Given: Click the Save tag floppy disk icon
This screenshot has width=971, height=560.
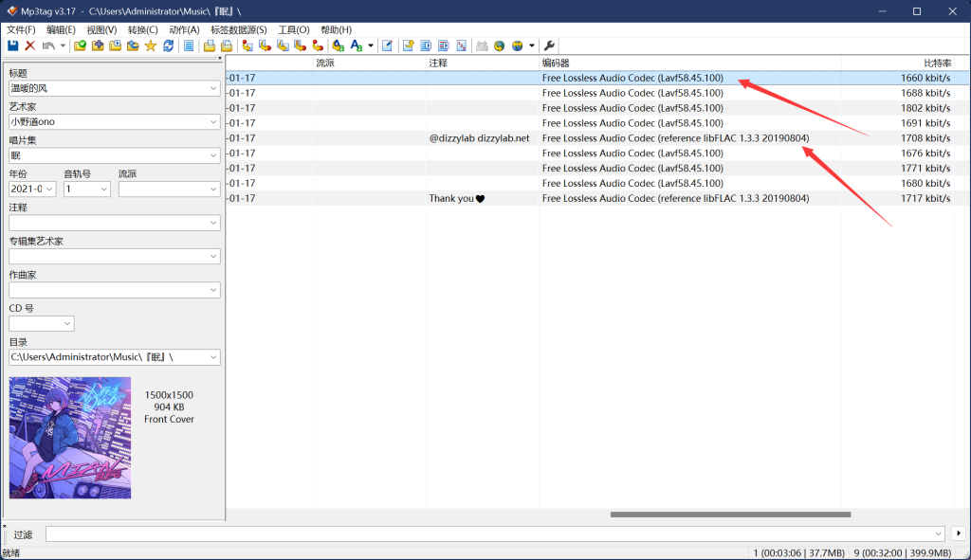Looking at the screenshot, I should point(12,45).
